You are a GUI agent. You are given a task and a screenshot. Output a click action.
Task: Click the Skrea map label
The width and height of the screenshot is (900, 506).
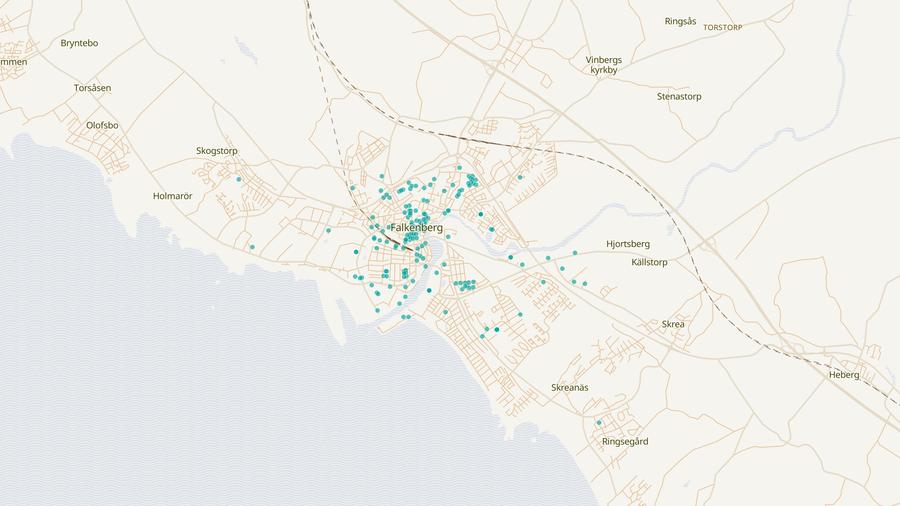pyautogui.click(x=673, y=324)
